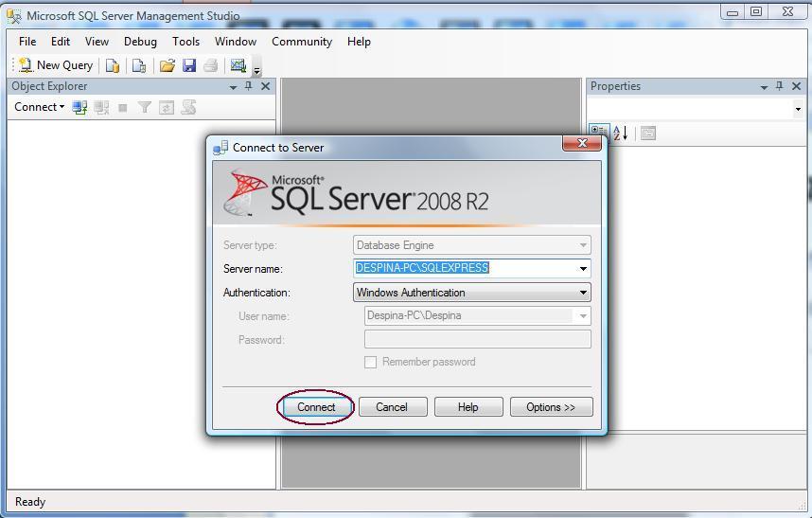The image size is (812, 518).
Task: Toggle auto-hide pin on Object Explorer
Action: (249, 86)
